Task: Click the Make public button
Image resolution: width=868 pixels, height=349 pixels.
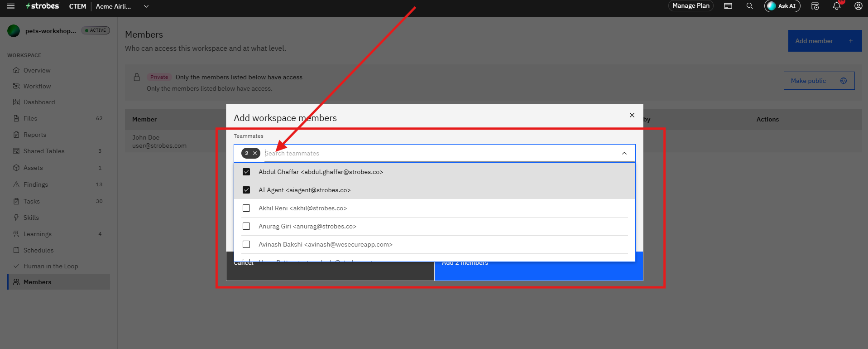Action: tap(819, 81)
